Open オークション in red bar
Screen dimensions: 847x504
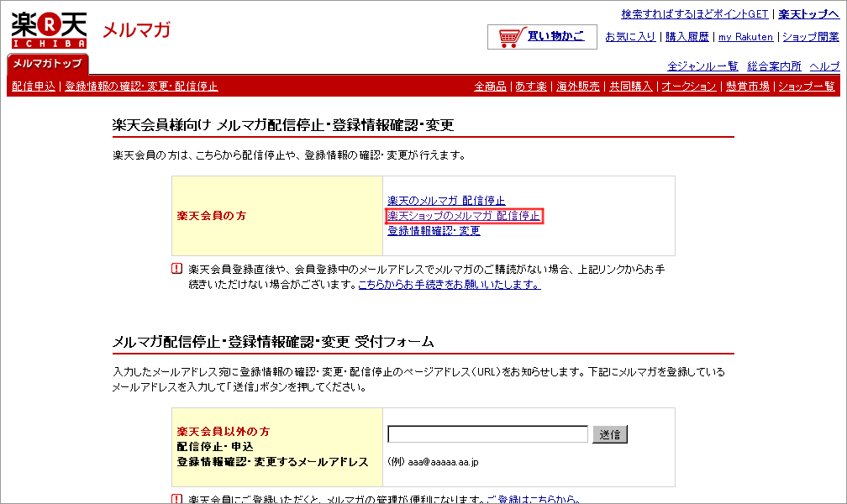689,86
